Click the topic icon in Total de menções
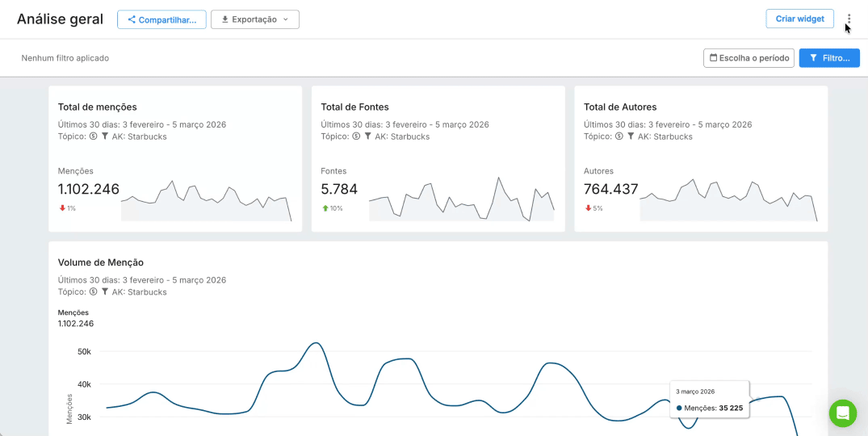Screen dimensions: 868x436 93,136
